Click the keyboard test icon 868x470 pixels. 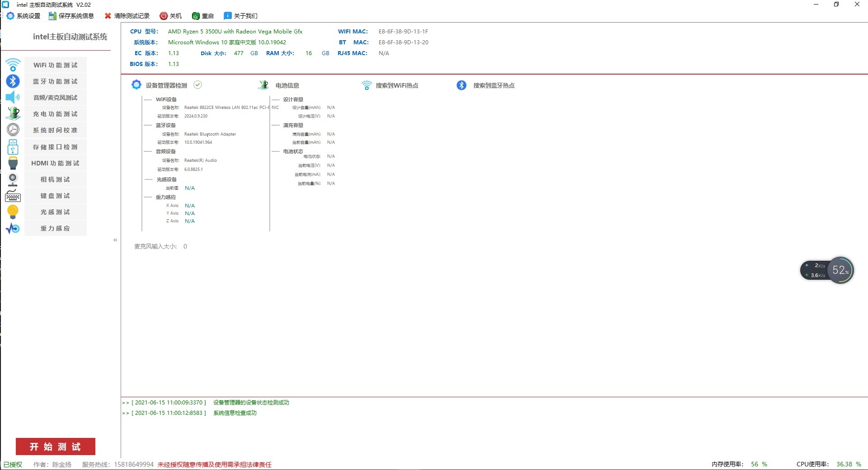point(13,196)
